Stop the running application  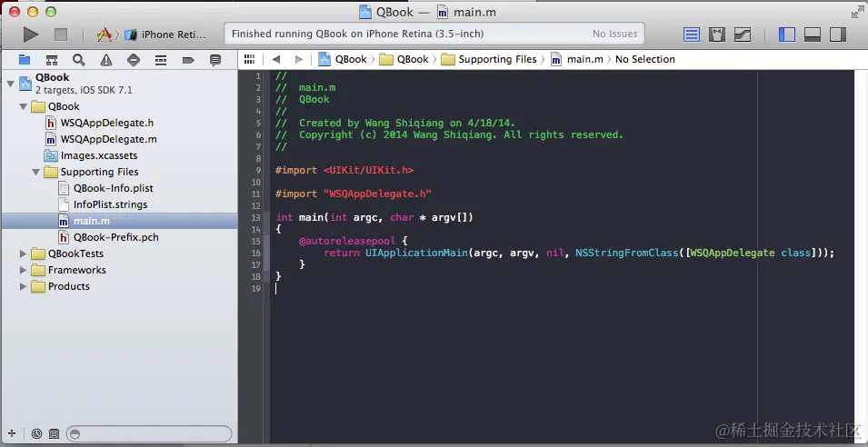coord(60,35)
